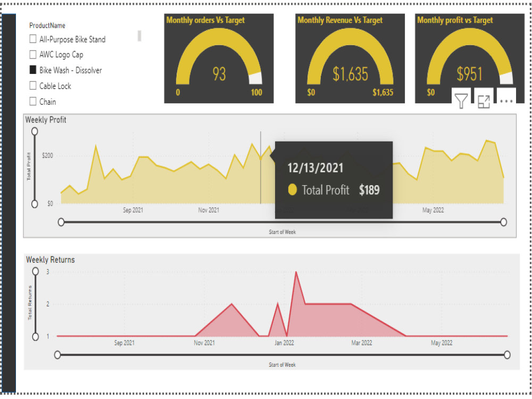Select the Cable Lock checkbox in the slicer

32,85
